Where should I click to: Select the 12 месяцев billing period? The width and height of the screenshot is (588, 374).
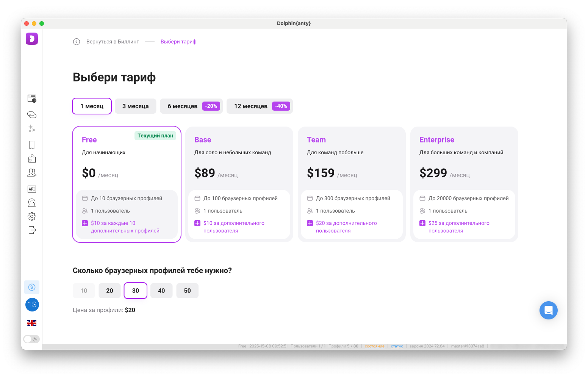click(x=260, y=106)
